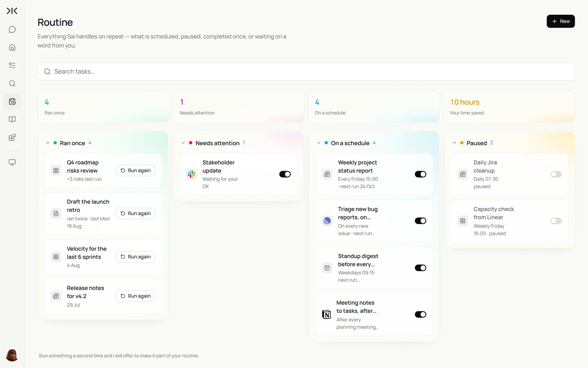Screen dimensions: 588x368
Task: Open the apps grid-plus sidebar icon
Action: click(x=12, y=137)
